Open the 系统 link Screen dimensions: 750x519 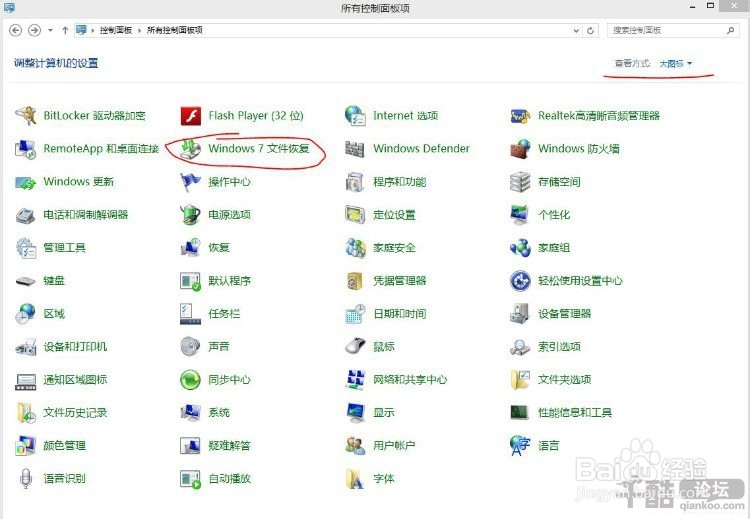tap(219, 413)
